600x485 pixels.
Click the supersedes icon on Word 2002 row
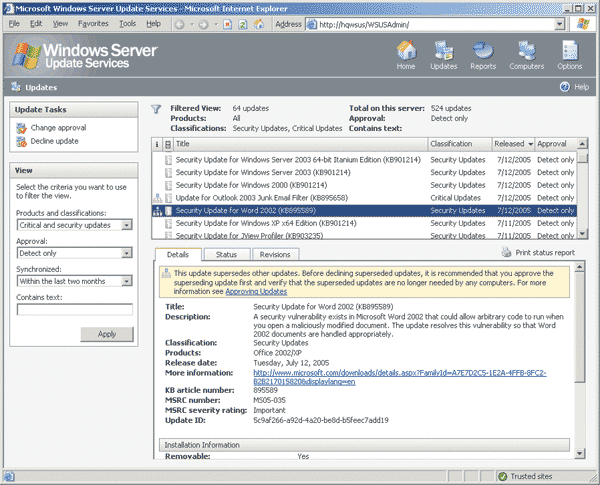pos(158,211)
